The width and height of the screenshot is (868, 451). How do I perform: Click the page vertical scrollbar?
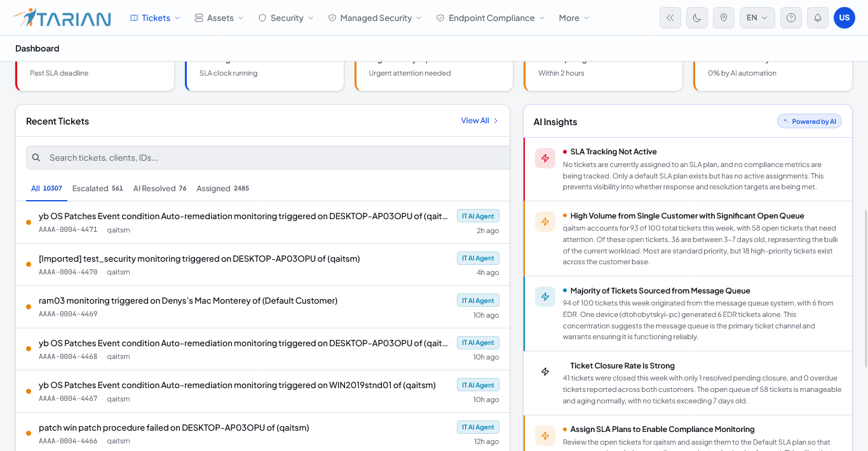tap(865, 289)
